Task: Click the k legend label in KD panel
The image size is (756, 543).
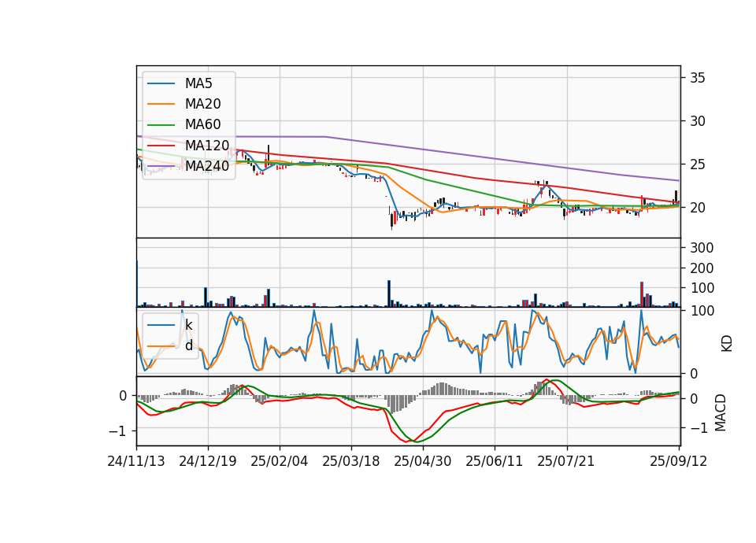Action: pyautogui.click(x=188, y=325)
